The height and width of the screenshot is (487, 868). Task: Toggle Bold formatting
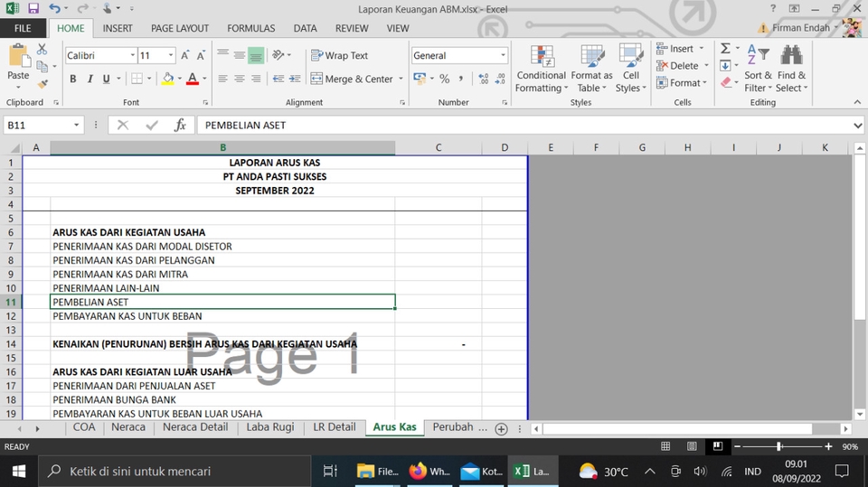point(73,79)
